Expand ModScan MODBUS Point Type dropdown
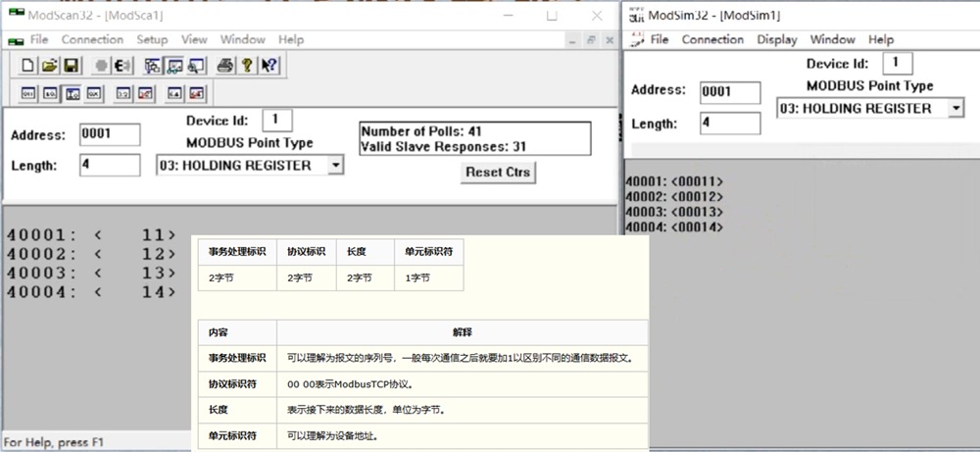The width and height of the screenshot is (980, 452). [x=335, y=166]
